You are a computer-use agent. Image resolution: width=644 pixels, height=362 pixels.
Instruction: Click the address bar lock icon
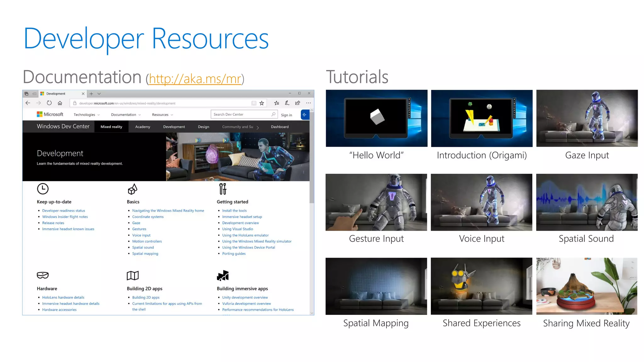(x=75, y=103)
